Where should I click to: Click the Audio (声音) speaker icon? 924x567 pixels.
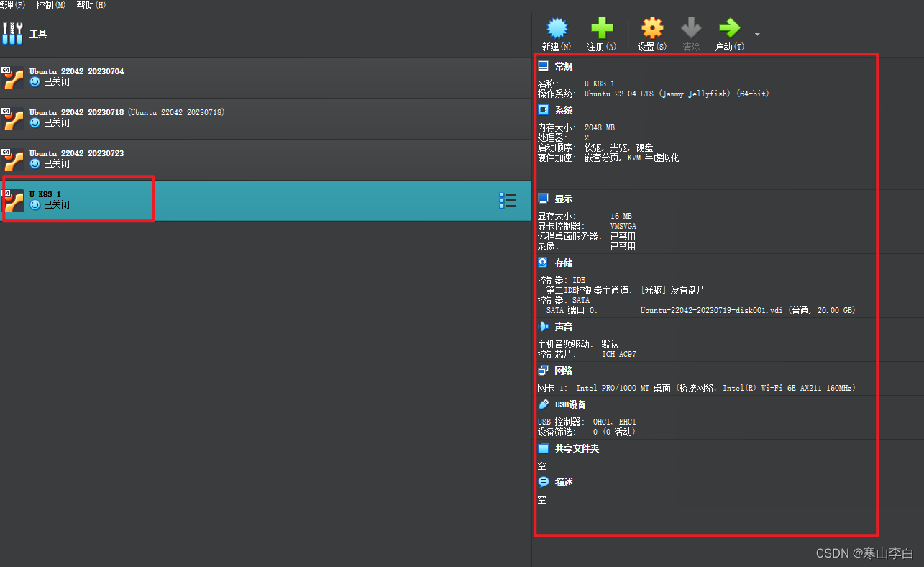pos(544,326)
